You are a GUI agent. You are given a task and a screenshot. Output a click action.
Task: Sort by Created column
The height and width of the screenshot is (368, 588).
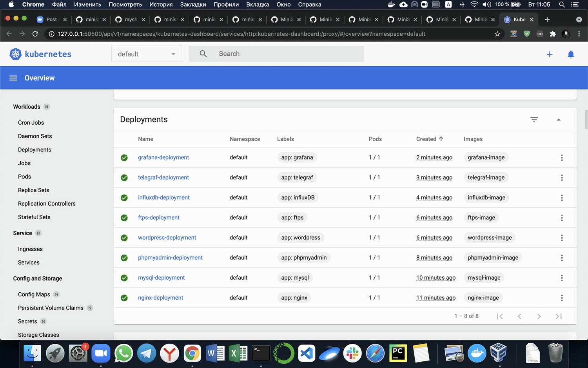click(x=430, y=139)
